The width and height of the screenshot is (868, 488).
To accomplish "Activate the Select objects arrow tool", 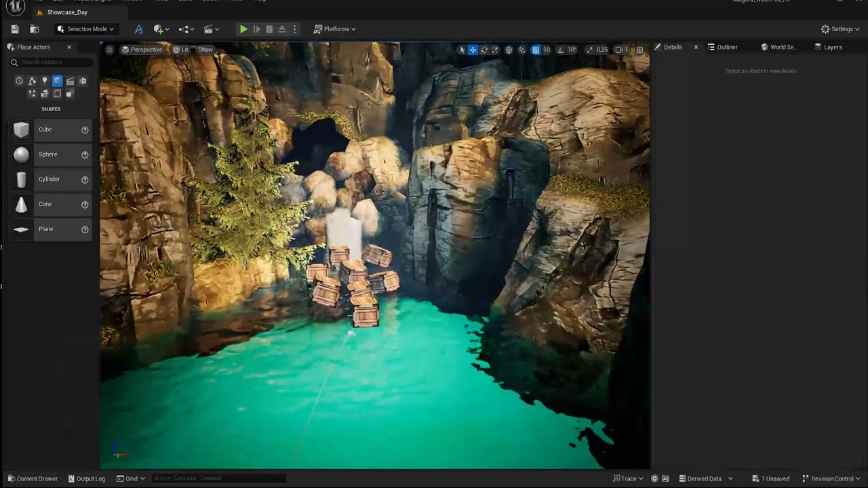I will [x=462, y=50].
